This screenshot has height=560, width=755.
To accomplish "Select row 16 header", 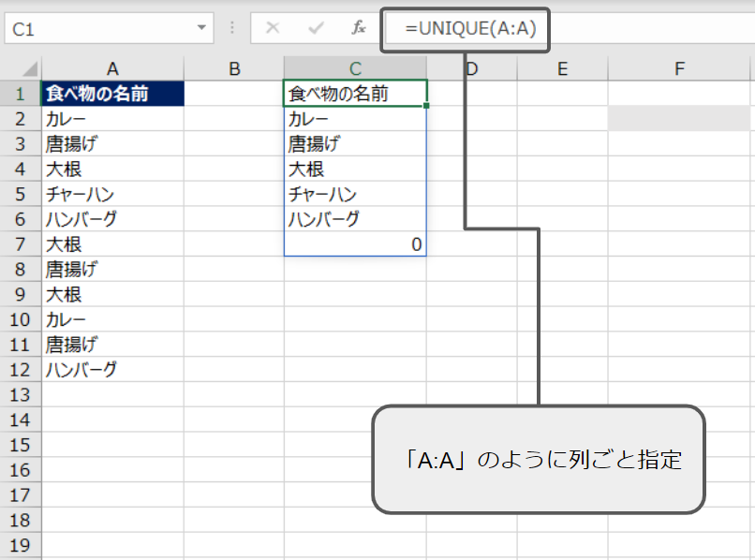I will click(x=21, y=469).
